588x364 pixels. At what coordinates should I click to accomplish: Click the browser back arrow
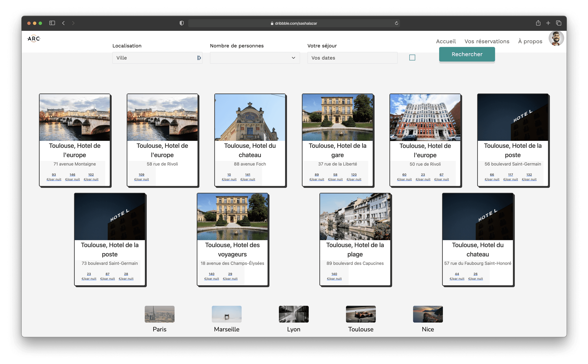[63, 23]
